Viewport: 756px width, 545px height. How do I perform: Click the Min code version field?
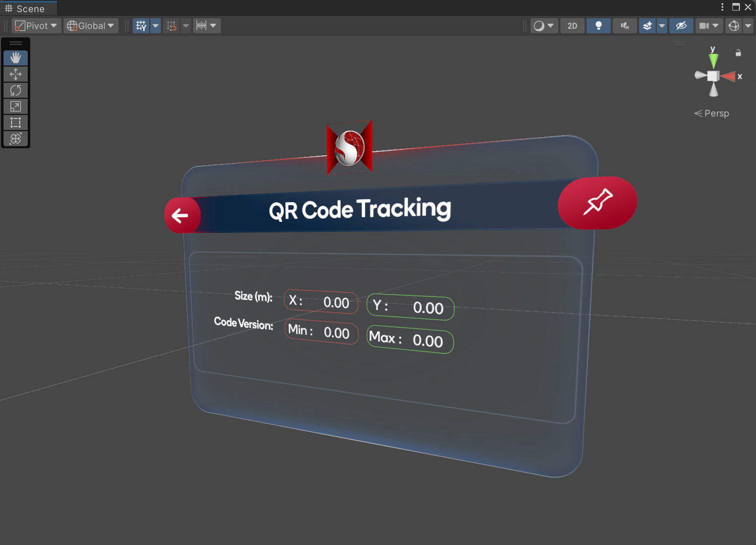321,331
